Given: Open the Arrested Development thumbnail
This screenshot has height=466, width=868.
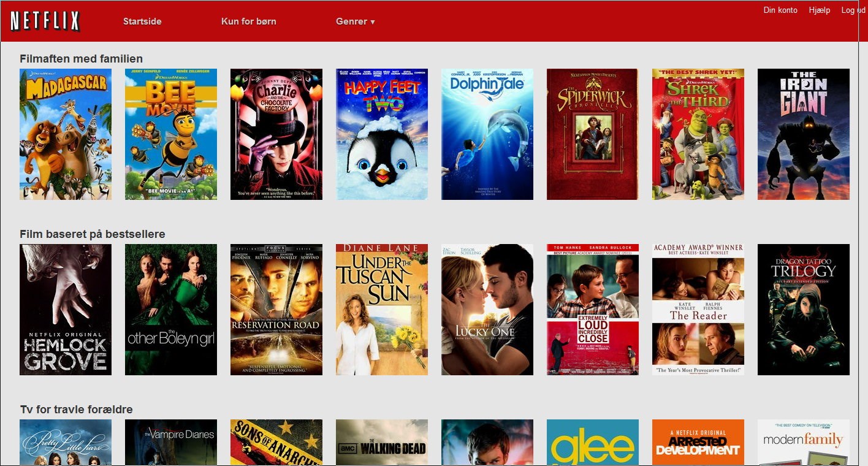Looking at the screenshot, I should click(x=698, y=443).
